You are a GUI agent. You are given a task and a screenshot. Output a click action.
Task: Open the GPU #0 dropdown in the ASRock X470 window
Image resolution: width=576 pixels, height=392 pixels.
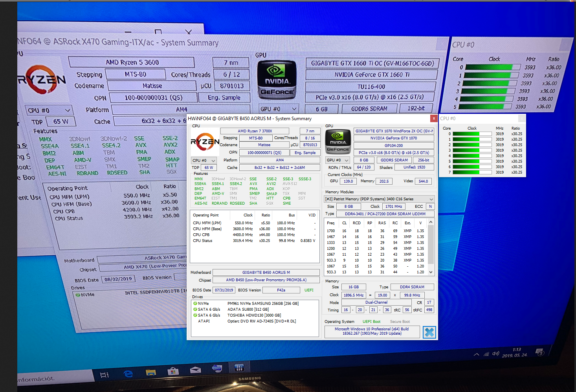pyautogui.click(x=279, y=109)
